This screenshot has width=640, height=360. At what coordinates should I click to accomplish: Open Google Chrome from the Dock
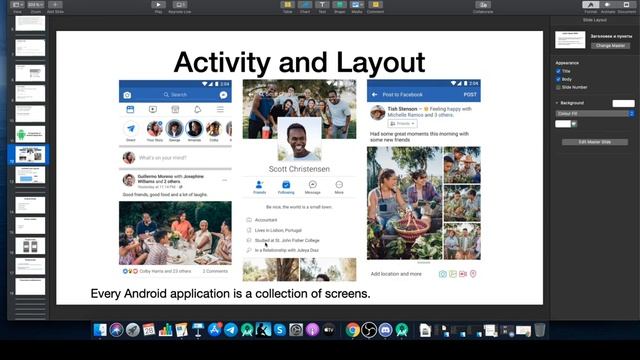tap(353, 330)
